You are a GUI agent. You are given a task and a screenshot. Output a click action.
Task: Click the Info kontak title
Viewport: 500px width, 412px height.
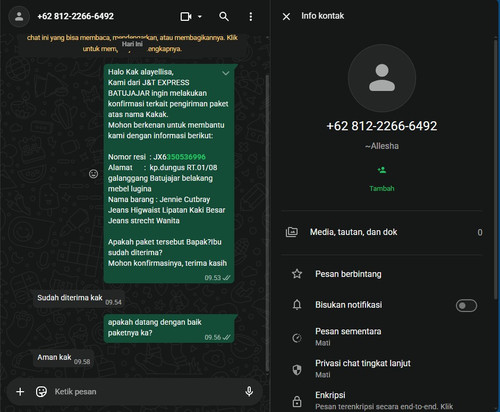(322, 16)
